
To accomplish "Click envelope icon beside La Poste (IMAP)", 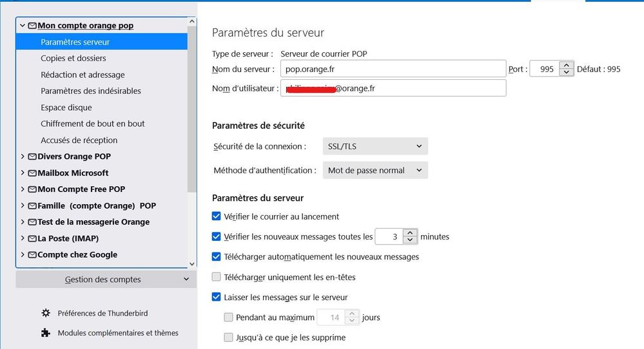I will point(32,238).
